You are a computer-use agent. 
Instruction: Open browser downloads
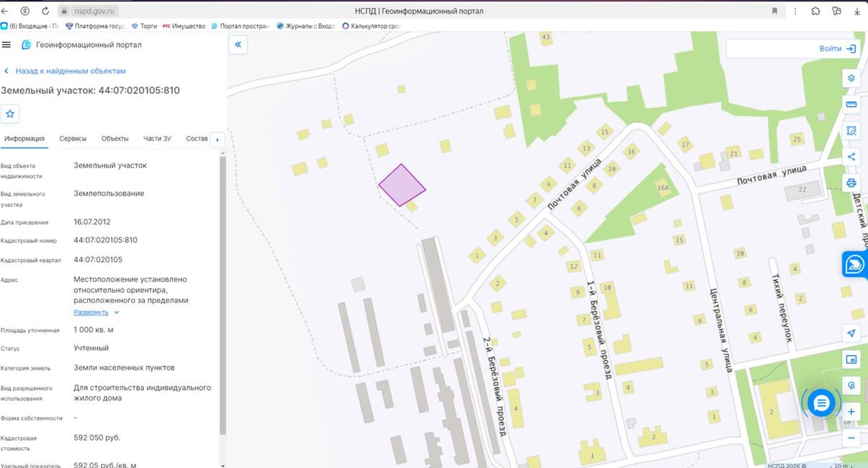[856, 11]
